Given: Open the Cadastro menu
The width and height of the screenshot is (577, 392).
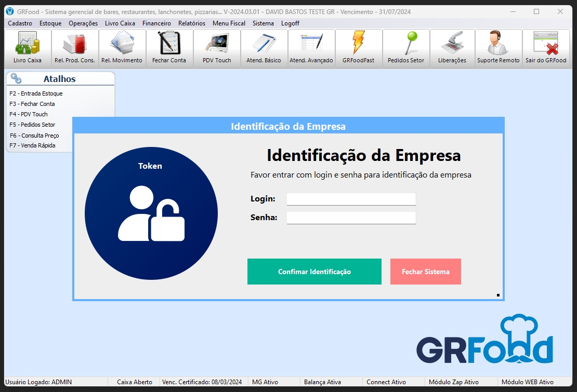Looking at the screenshot, I should click(20, 23).
